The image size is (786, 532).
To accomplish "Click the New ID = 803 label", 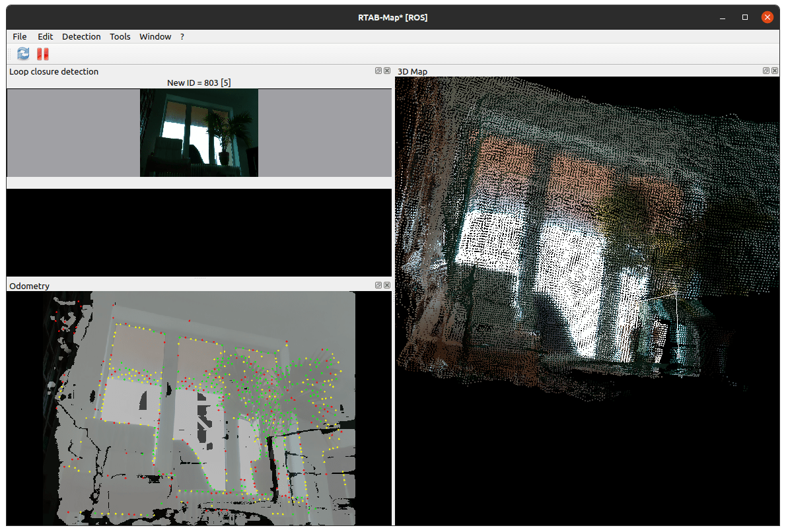I will coord(199,83).
